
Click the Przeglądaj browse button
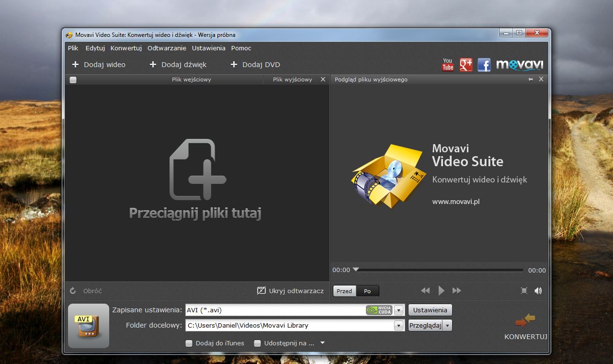[425, 326]
